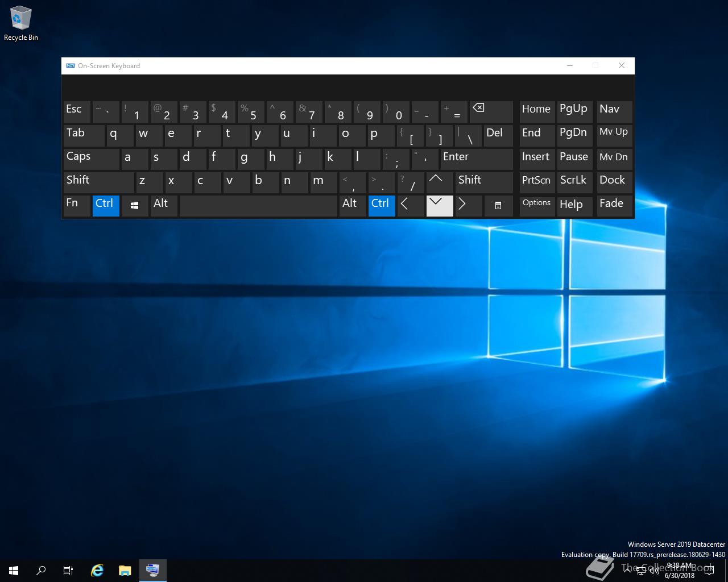Hit the semicolon colon key

[396, 159]
